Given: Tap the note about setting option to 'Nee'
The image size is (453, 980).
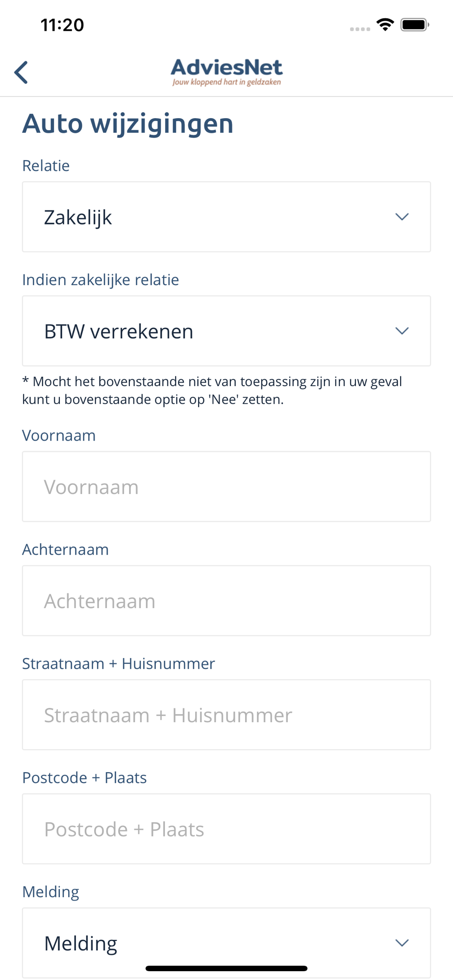Looking at the screenshot, I should (x=212, y=391).
